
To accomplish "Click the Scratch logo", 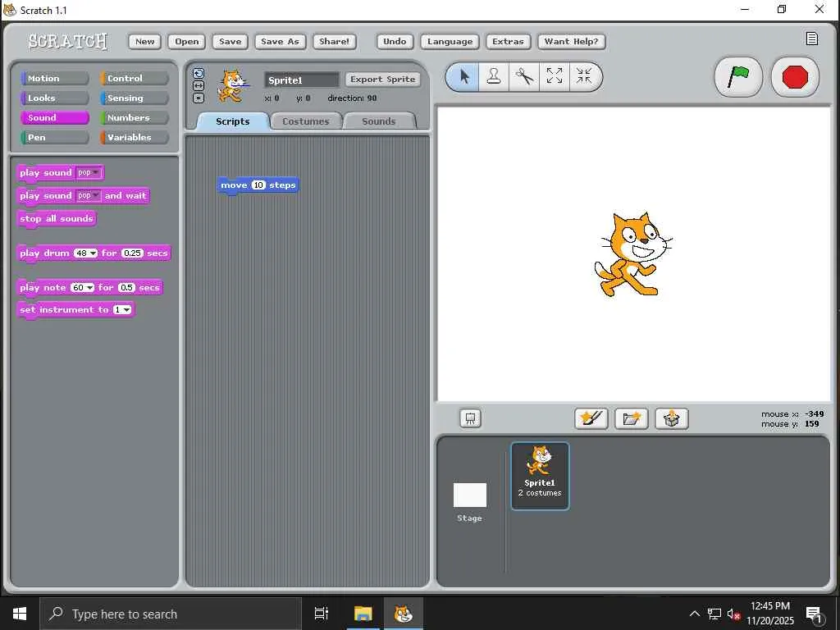I will 67,41.
